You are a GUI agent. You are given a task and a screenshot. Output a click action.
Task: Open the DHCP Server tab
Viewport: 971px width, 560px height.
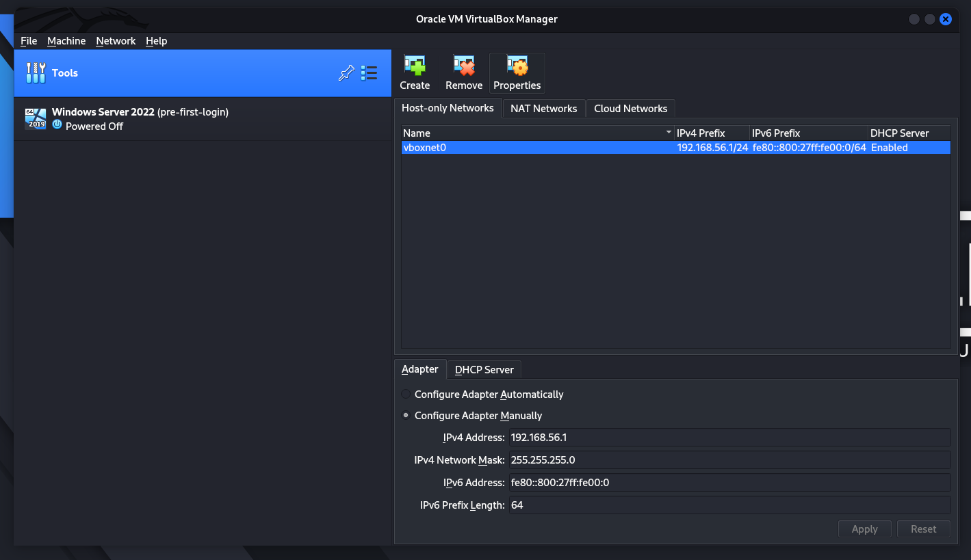484,370
